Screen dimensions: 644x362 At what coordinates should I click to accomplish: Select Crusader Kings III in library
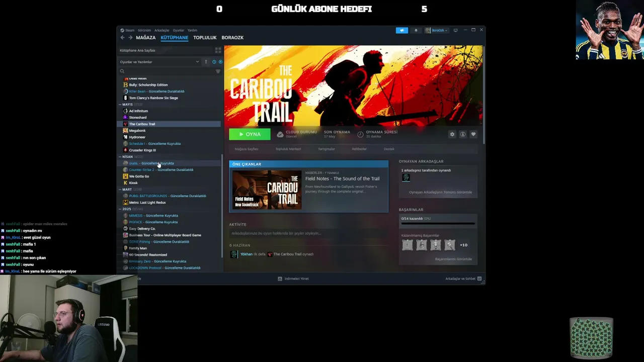(x=142, y=150)
